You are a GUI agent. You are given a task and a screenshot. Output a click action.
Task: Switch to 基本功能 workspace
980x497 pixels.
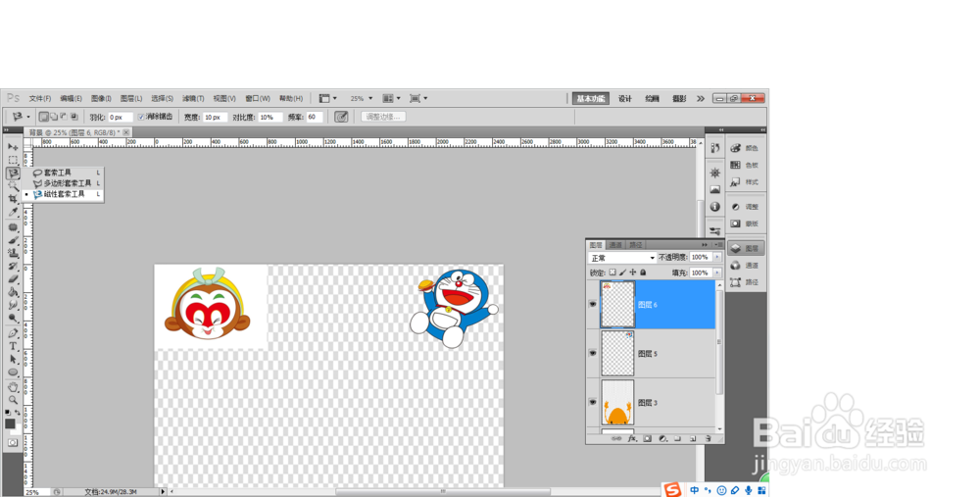pyautogui.click(x=591, y=99)
